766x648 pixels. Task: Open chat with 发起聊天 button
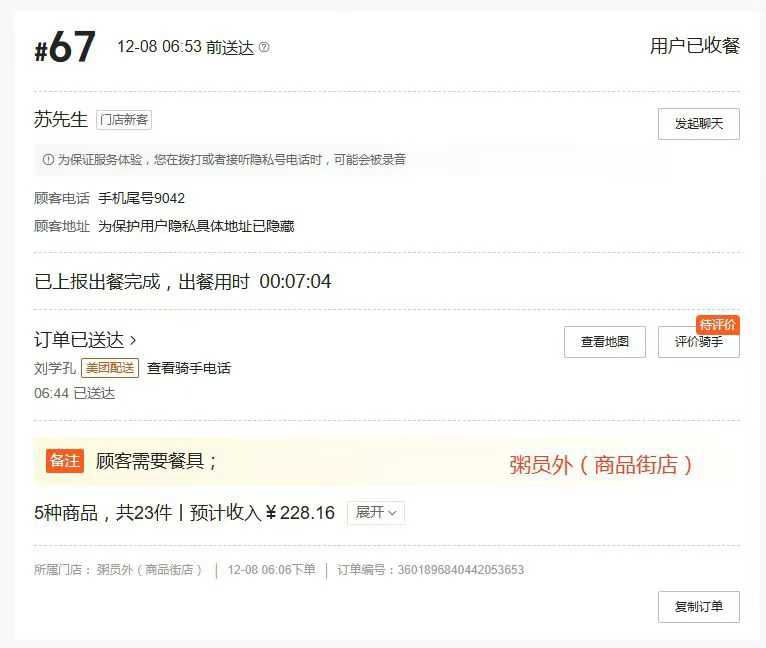tap(699, 124)
